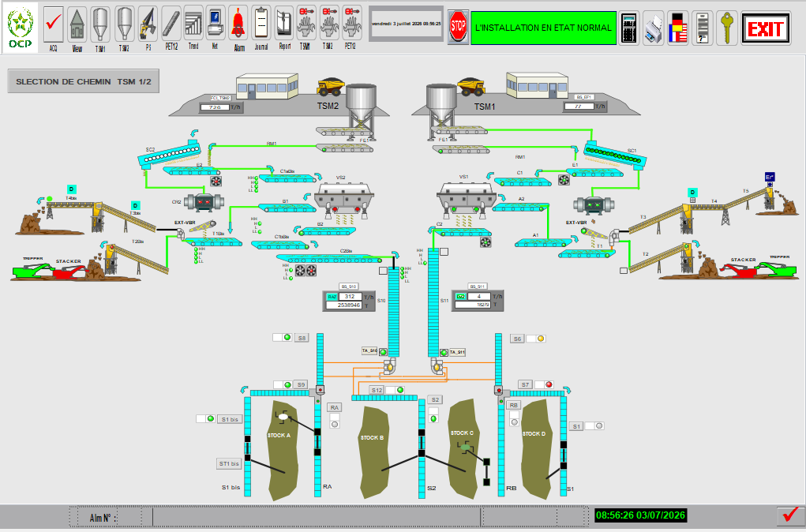Click the printer icon
Image resolution: width=806 pixels, height=532 pixels.
[x=654, y=28]
